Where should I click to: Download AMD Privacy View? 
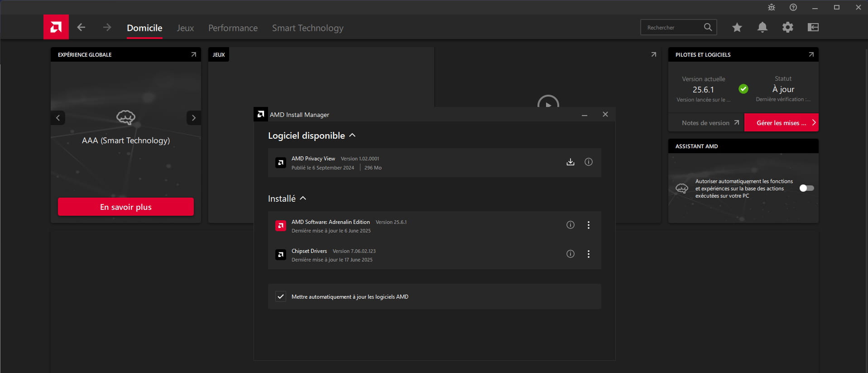click(571, 162)
